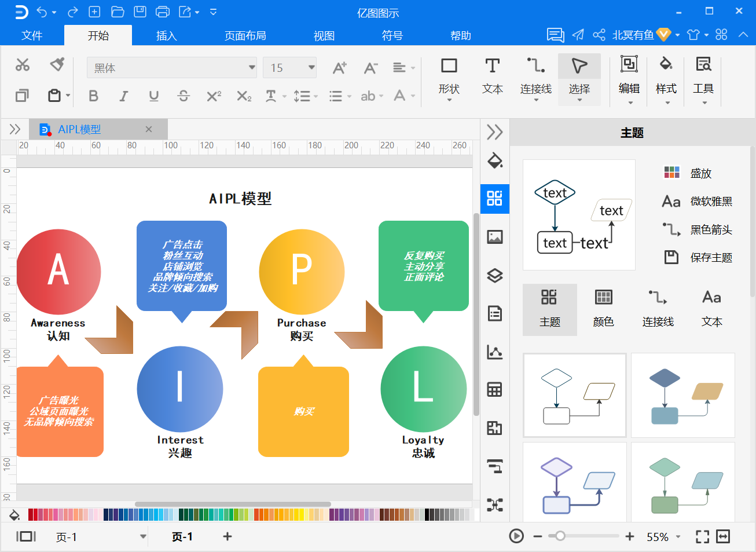Expand the 编辑 edit dropdown

tap(630, 103)
